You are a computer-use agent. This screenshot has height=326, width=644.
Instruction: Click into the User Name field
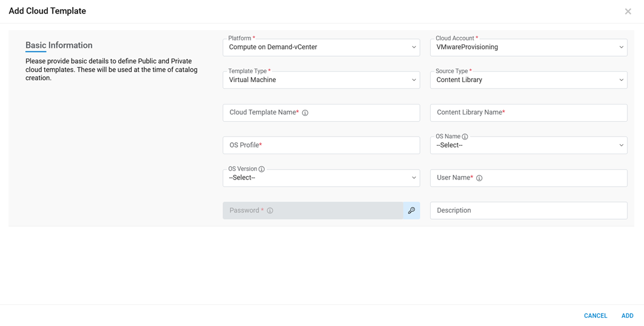[x=529, y=178]
